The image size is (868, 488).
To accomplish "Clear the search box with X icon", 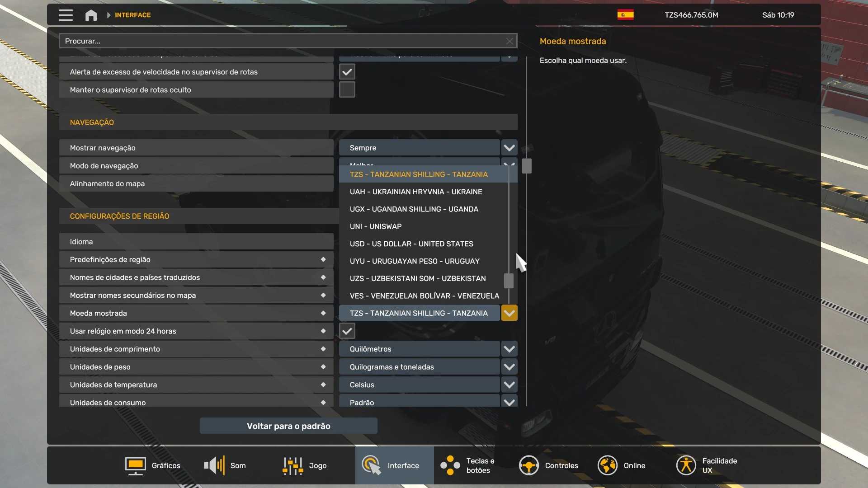I will 509,41.
